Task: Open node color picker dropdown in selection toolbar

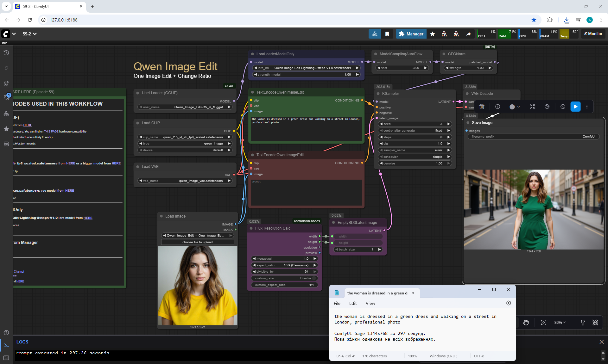Action: pos(515,107)
